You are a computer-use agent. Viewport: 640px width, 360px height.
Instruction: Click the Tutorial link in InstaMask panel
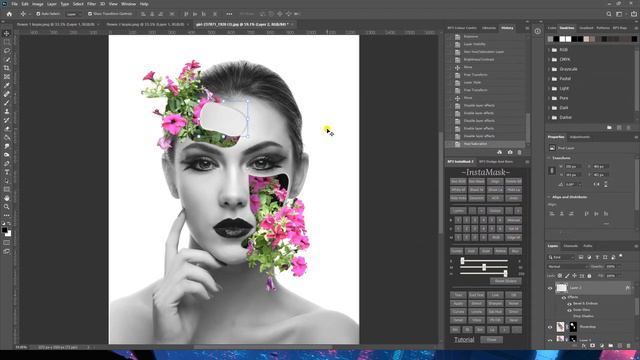tap(464, 340)
